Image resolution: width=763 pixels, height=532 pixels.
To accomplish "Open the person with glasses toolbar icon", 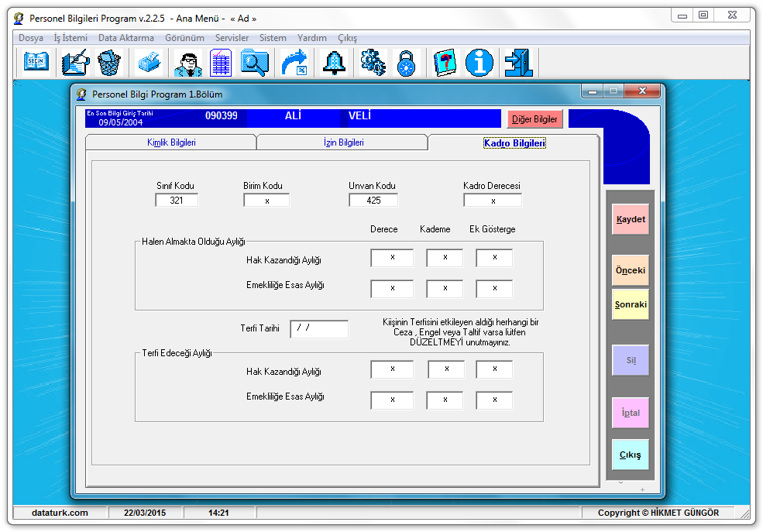I will (x=187, y=63).
